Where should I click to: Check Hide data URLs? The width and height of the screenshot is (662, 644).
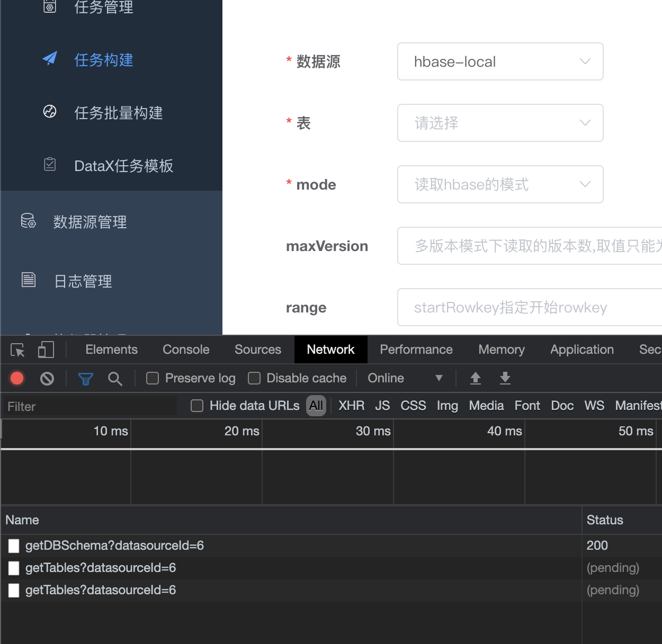click(196, 406)
